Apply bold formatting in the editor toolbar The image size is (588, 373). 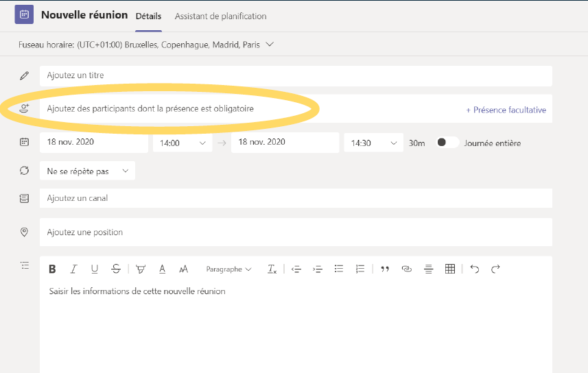[52, 269]
